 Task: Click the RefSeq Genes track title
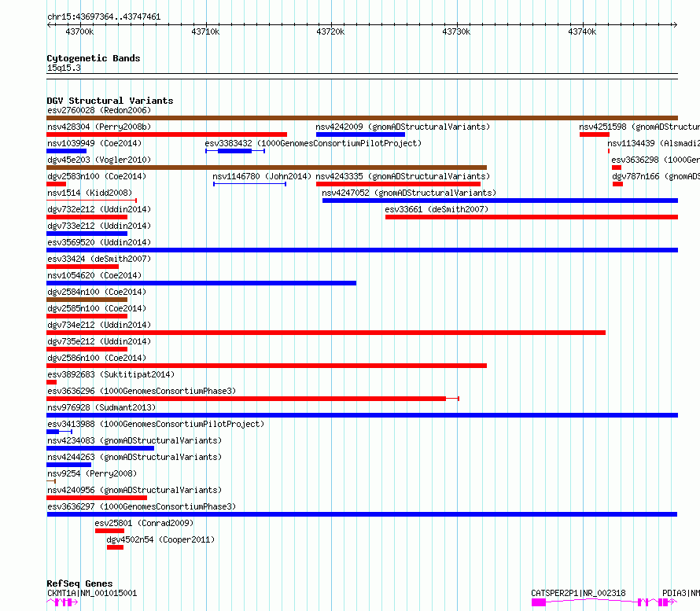(79, 583)
